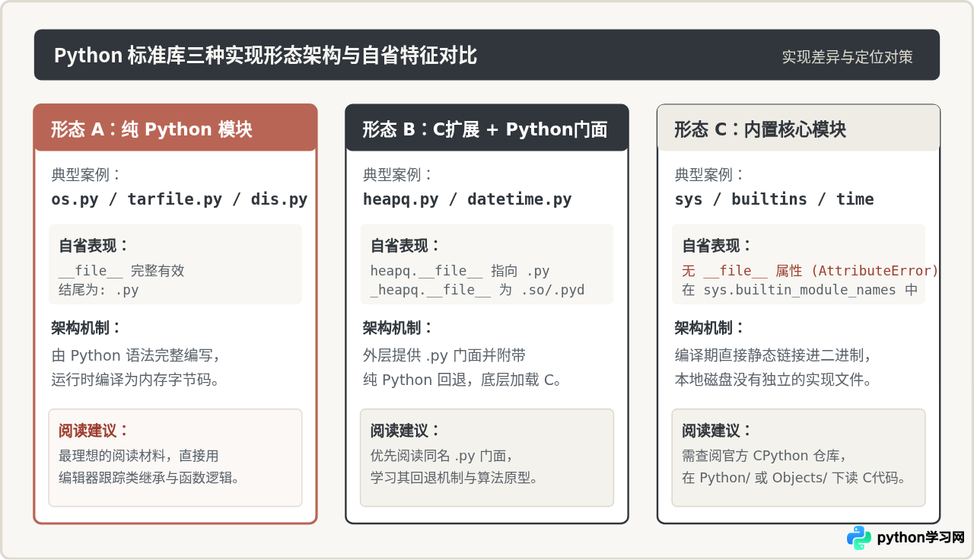
Task: Click the title "Python 标准库三种实现形态架构与自省特征对比"
Action: point(266,56)
